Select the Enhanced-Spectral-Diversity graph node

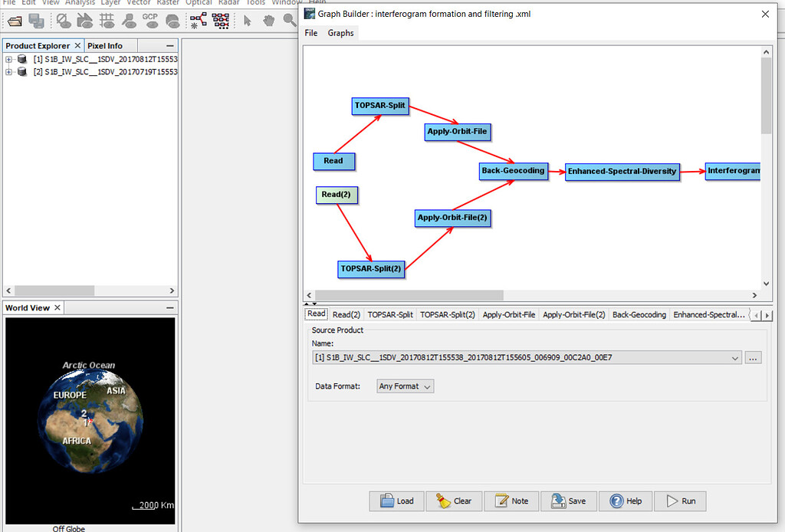tap(622, 171)
